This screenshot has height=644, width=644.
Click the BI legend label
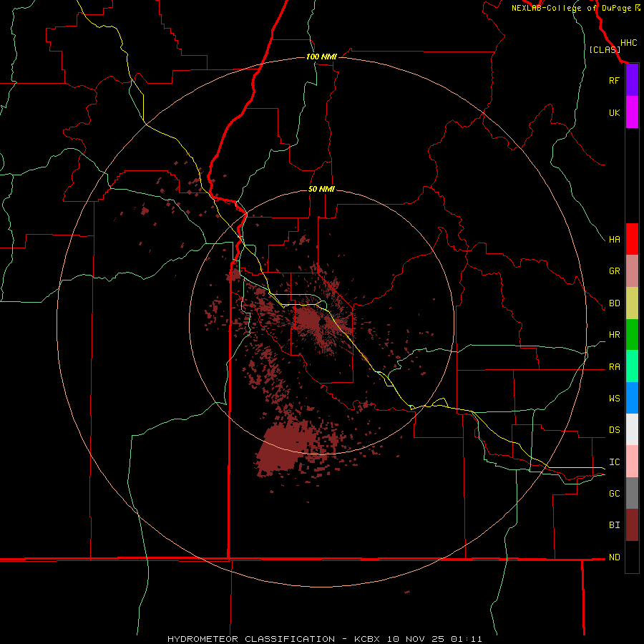[614, 525]
